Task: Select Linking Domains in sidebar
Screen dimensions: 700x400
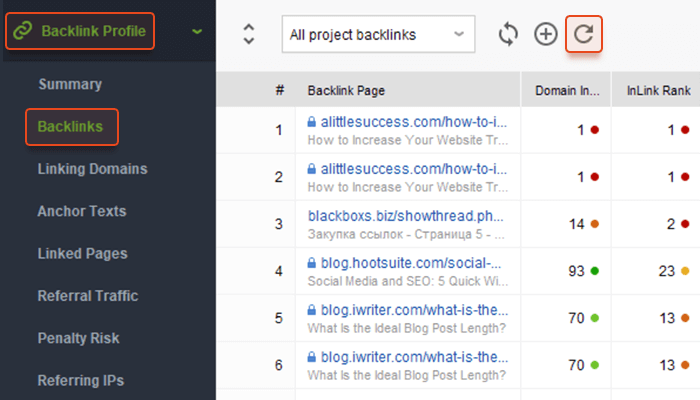Action: pyautogui.click(x=92, y=169)
